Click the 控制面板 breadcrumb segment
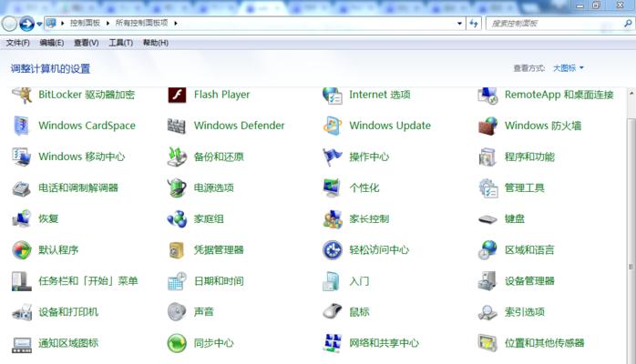 (x=85, y=23)
